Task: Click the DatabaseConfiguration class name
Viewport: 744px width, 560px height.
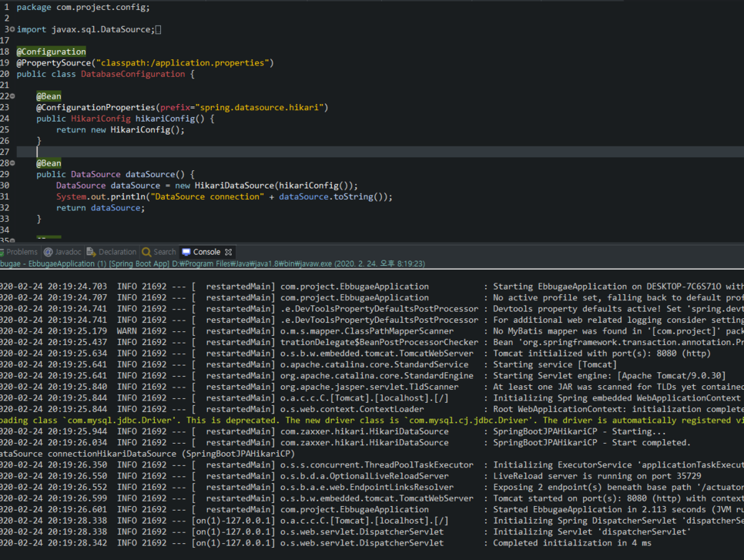Action: [x=133, y=73]
